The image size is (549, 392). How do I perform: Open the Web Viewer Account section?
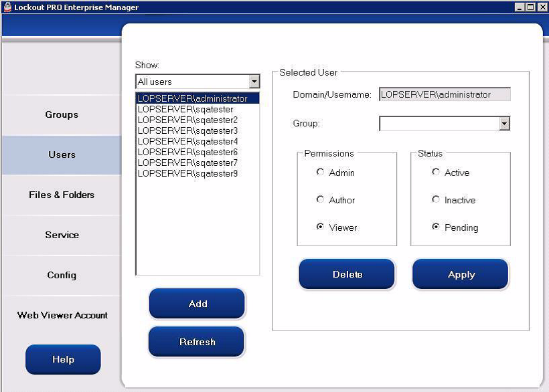(61, 315)
